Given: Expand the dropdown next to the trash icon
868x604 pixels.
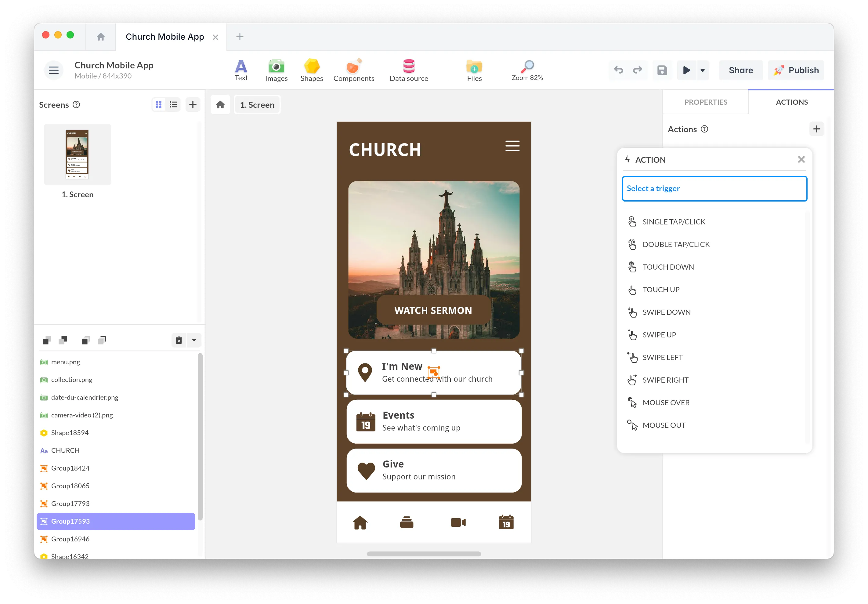Looking at the screenshot, I should coord(194,340).
